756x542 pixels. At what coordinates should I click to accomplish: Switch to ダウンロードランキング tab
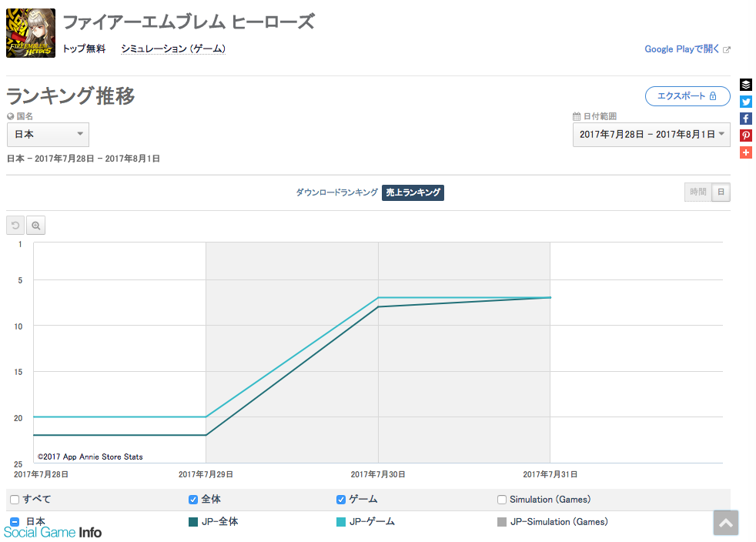coord(337,192)
